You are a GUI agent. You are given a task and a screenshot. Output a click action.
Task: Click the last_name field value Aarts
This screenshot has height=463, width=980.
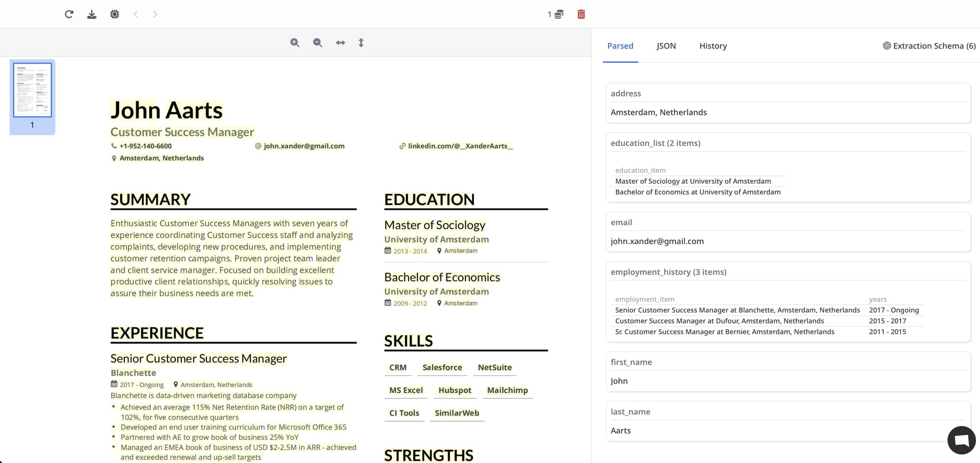[620, 431]
